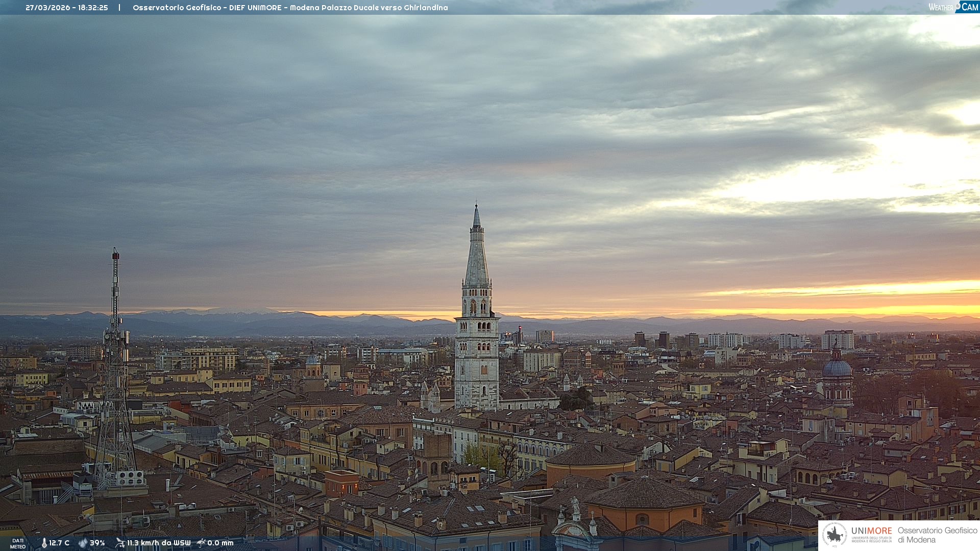Click the thermometer temperature icon
This screenshot has width=980, height=551.
click(44, 543)
